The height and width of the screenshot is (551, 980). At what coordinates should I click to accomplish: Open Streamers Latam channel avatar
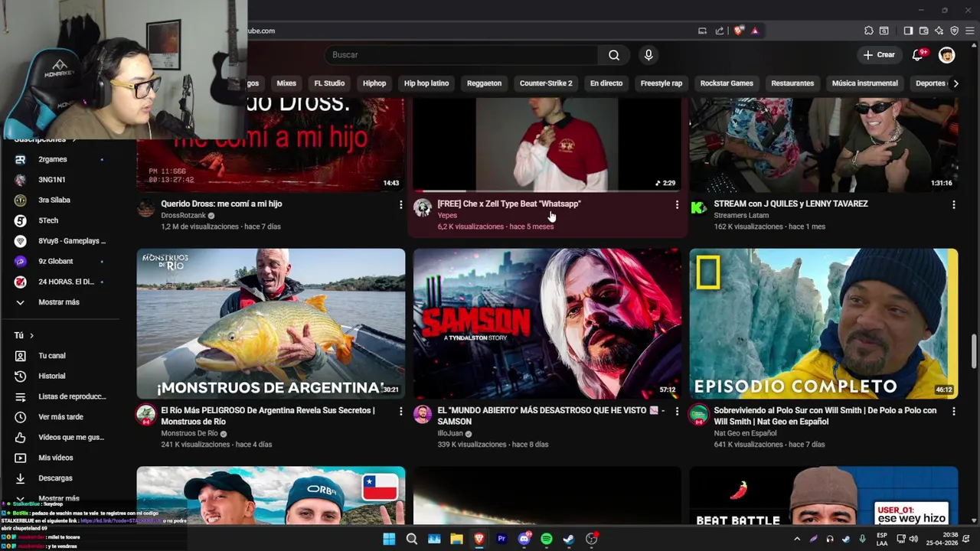click(x=698, y=207)
